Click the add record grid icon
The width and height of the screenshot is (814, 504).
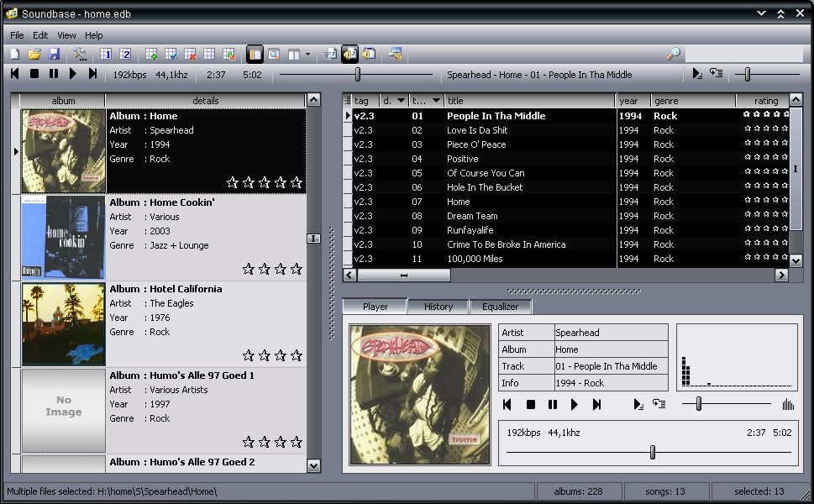click(152, 55)
